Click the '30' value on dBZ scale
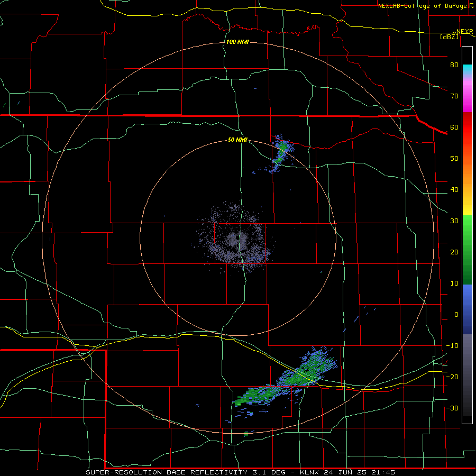Screen dimensions: 476x476 click(x=454, y=221)
